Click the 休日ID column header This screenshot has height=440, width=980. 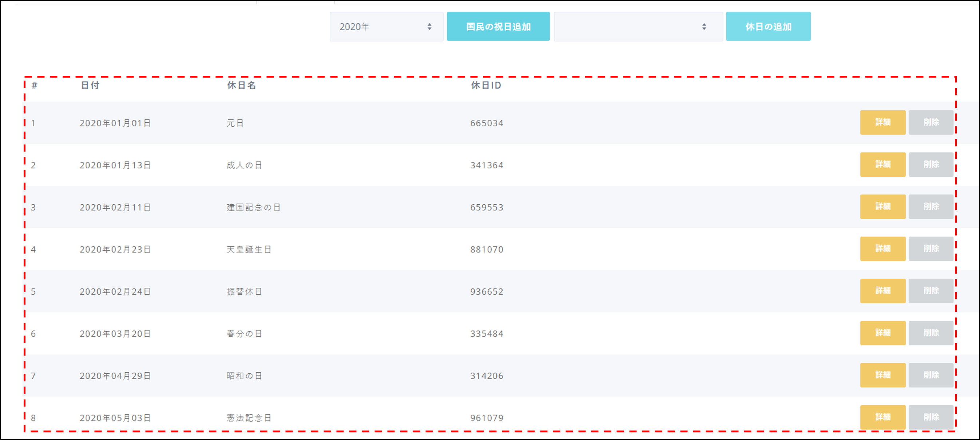[486, 86]
